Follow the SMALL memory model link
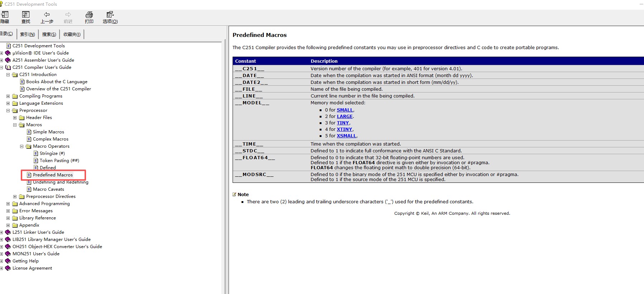The image size is (644, 294). point(345,110)
